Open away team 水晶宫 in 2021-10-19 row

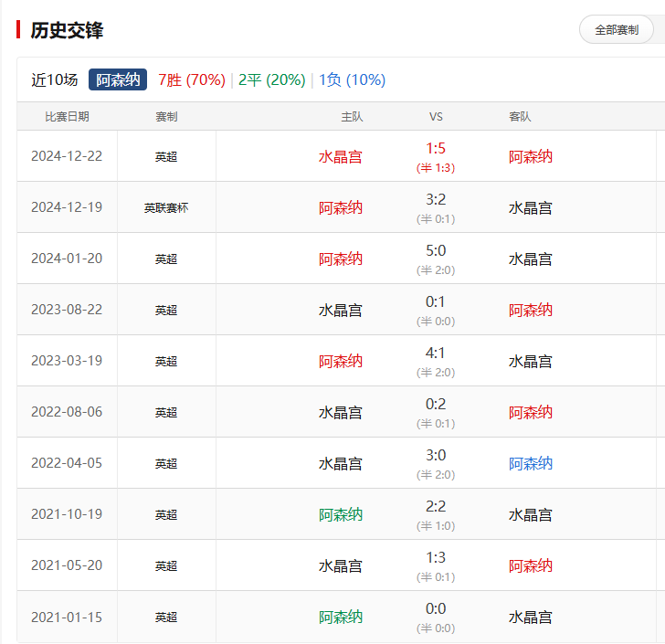tap(531, 515)
